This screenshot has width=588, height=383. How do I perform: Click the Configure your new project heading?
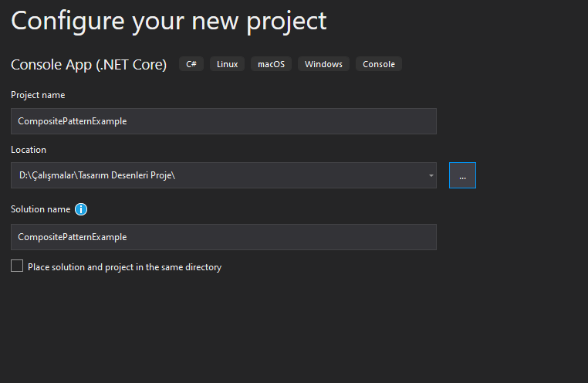point(169,21)
